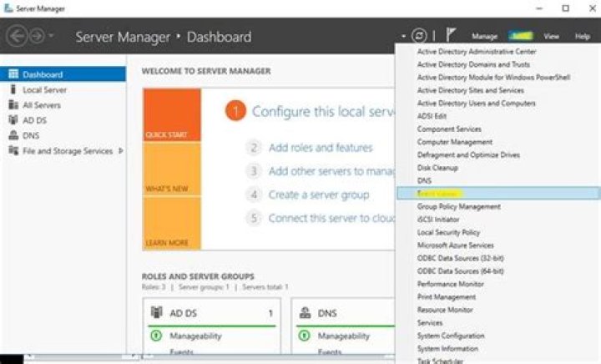Image resolution: width=601 pixels, height=364 pixels.
Task: Click the All Servers icon
Action: click(13, 104)
